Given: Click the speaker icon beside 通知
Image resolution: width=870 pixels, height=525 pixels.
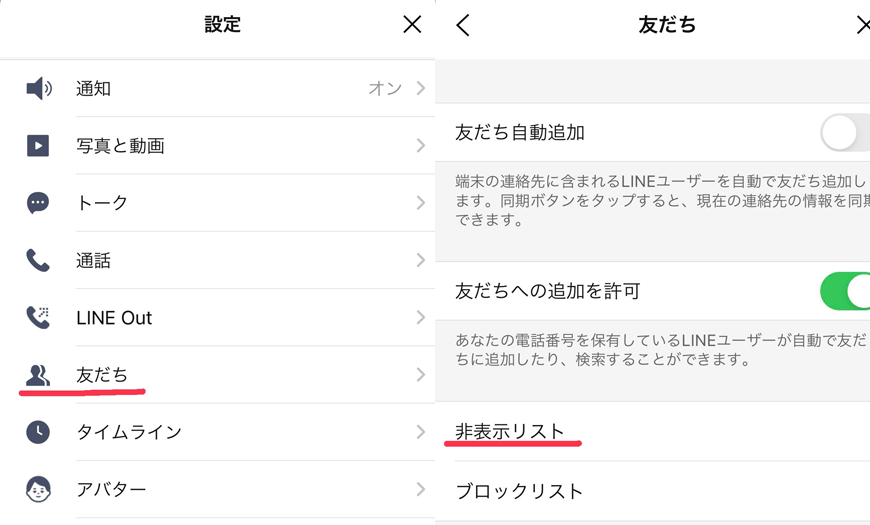Looking at the screenshot, I should 38,88.
